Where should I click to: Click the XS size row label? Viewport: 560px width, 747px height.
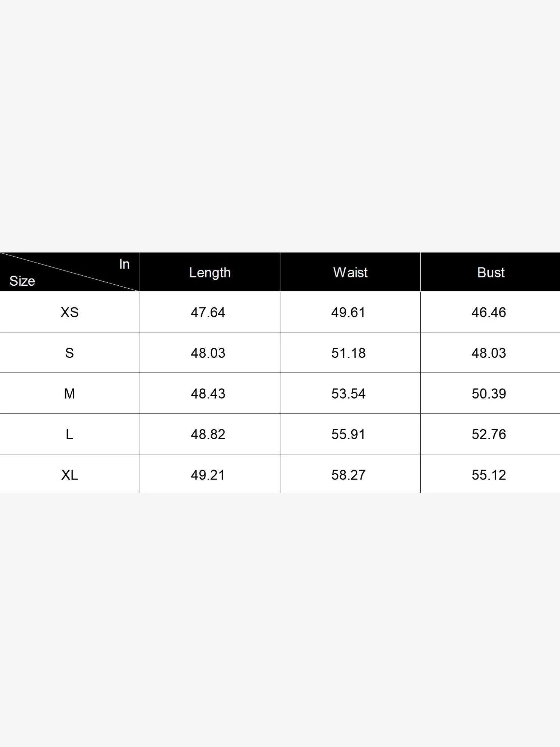[x=69, y=312]
